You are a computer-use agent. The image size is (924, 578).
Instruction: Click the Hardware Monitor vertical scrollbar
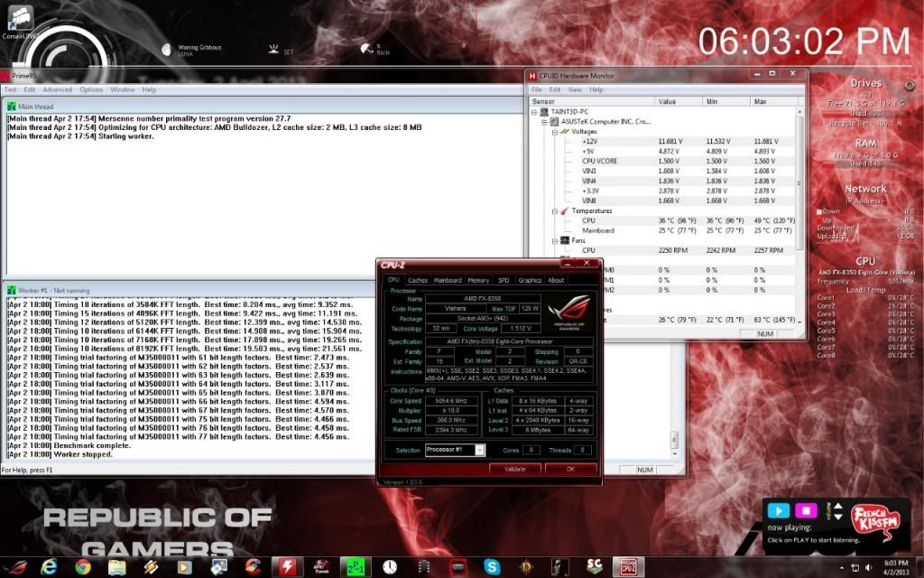[x=799, y=181]
